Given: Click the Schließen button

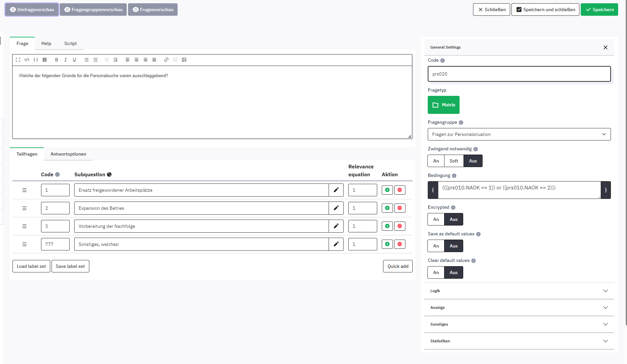Looking at the screenshot, I should pos(491,10).
